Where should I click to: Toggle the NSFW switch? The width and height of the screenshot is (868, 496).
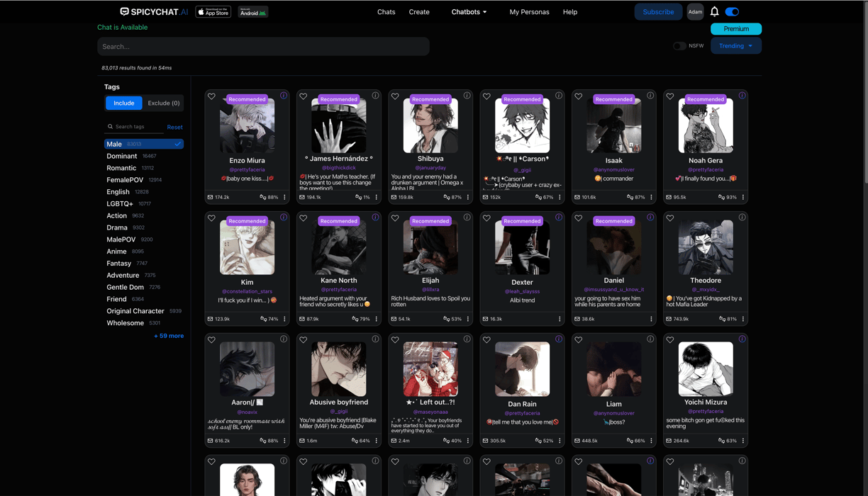tap(679, 46)
